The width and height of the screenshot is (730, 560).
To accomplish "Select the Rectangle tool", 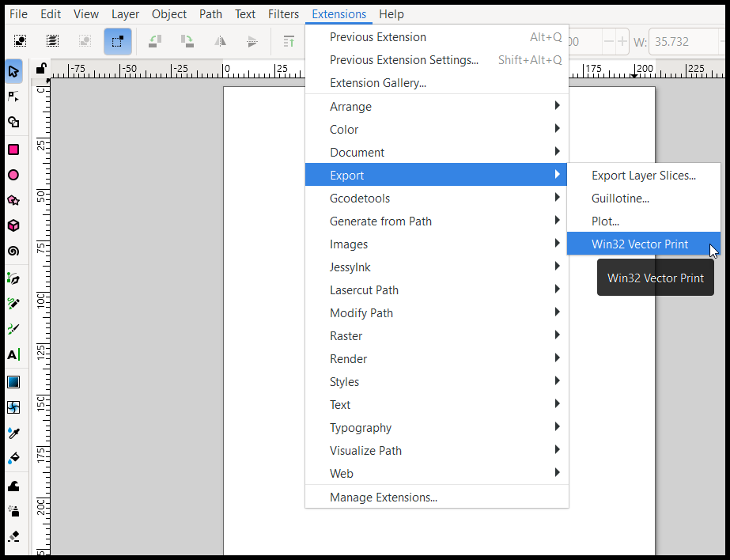I will tap(13, 149).
